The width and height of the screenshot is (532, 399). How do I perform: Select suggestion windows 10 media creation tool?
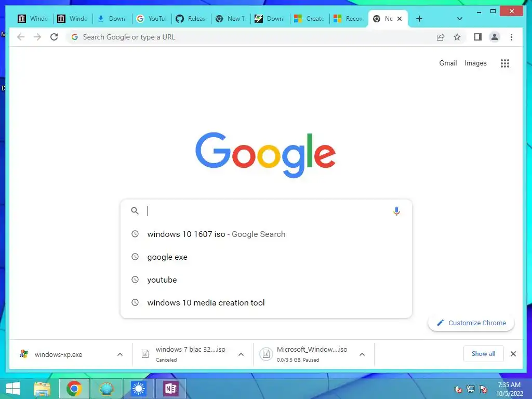point(266,302)
